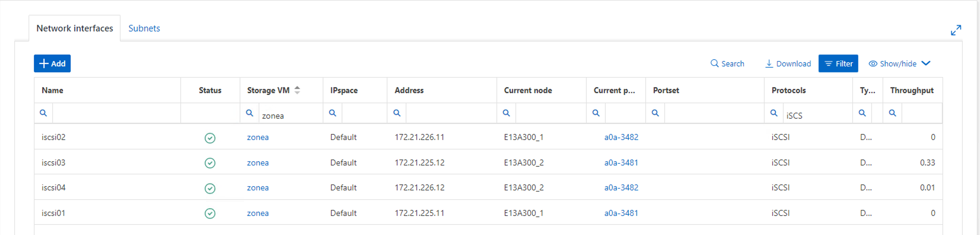
Task: Click the Throughput column search icon
Action: [x=892, y=113]
